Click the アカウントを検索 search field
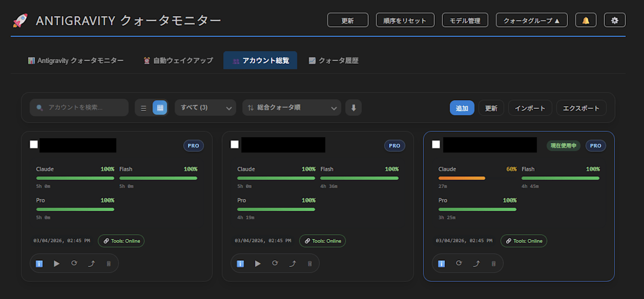 pyautogui.click(x=79, y=108)
